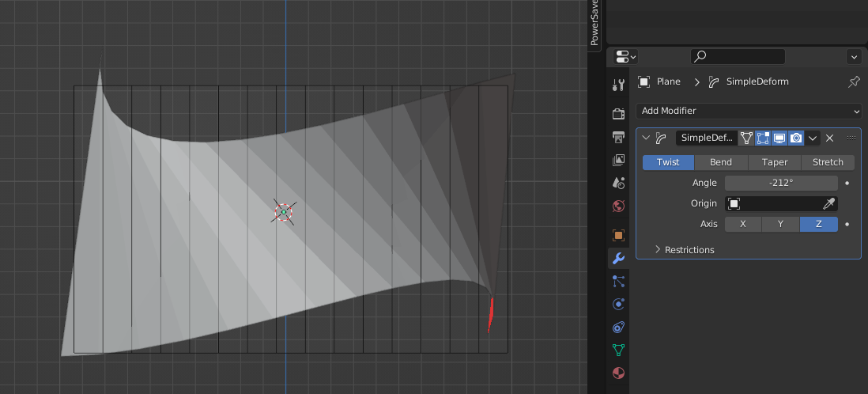The height and width of the screenshot is (394, 868).
Task: Toggle modifier display in edit mode
Action: pyautogui.click(x=763, y=138)
